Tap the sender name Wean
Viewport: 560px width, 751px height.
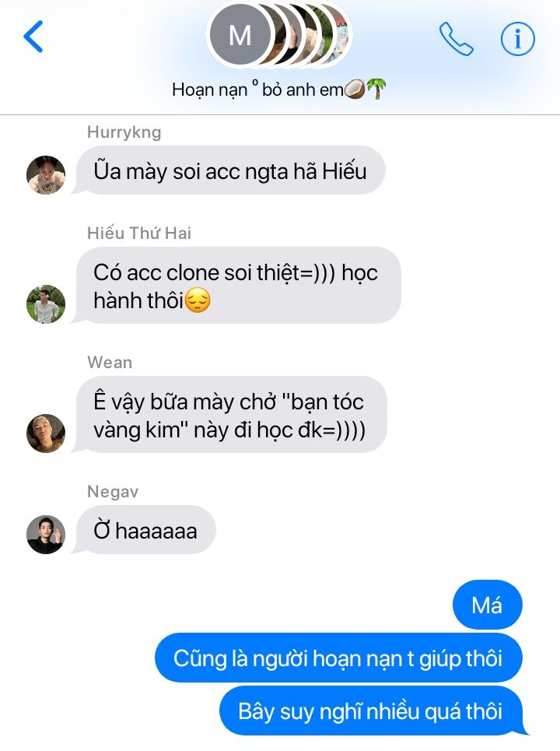110,362
